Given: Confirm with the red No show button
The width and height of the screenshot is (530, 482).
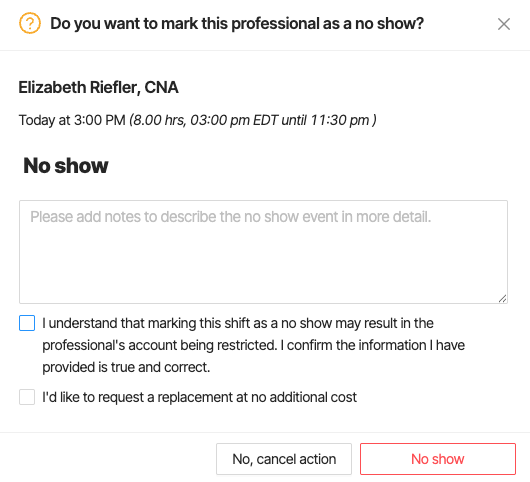Looking at the screenshot, I should [x=438, y=459].
